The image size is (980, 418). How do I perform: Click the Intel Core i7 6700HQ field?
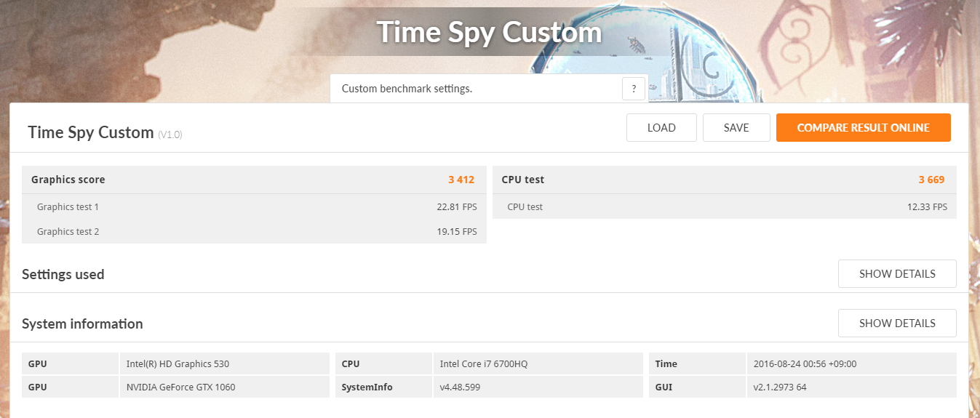pyautogui.click(x=538, y=363)
